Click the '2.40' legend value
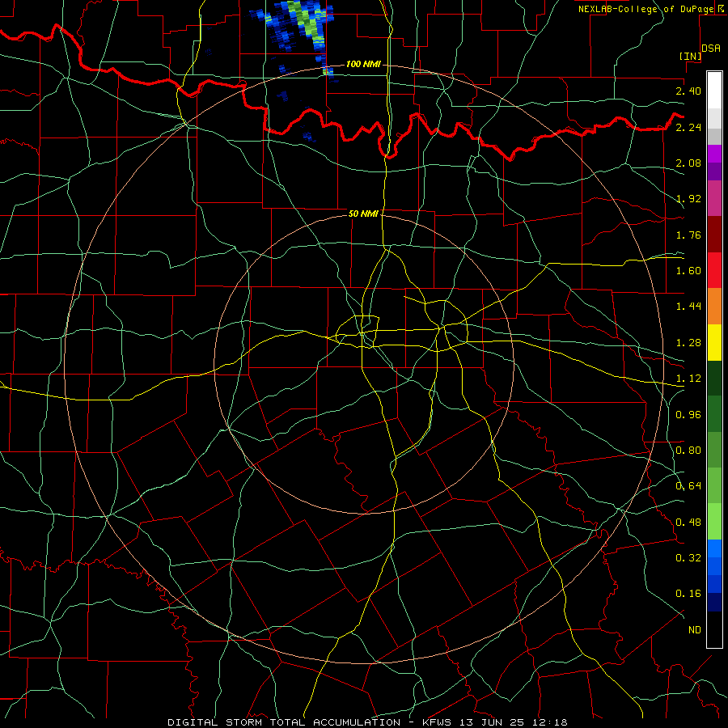 688,91
